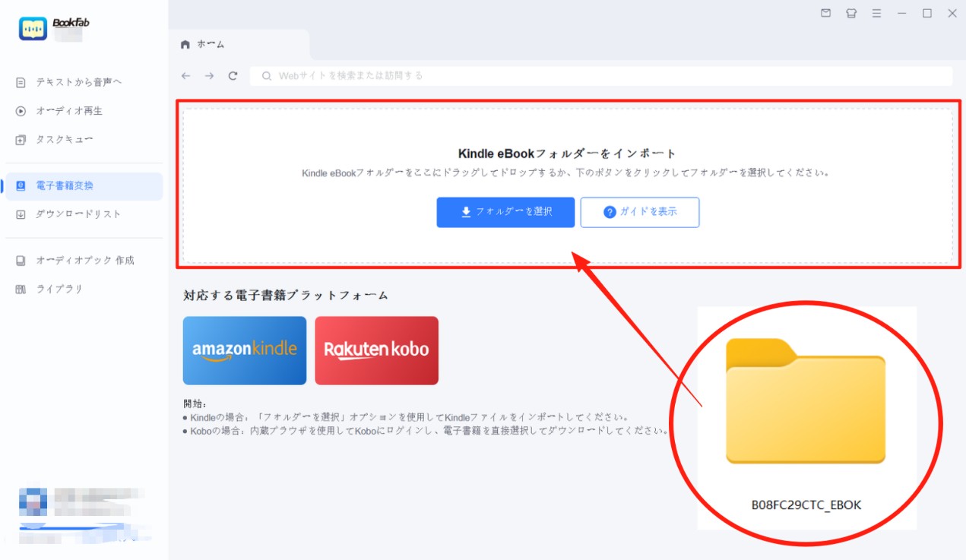
Task: Open the hamburger menu in title bar
Action: click(x=876, y=14)
